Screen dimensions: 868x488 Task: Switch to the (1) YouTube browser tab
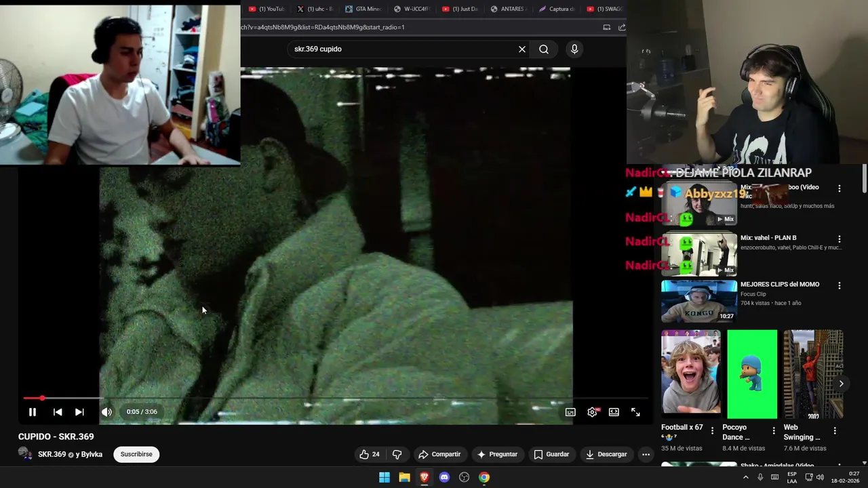tap(267, 9)
